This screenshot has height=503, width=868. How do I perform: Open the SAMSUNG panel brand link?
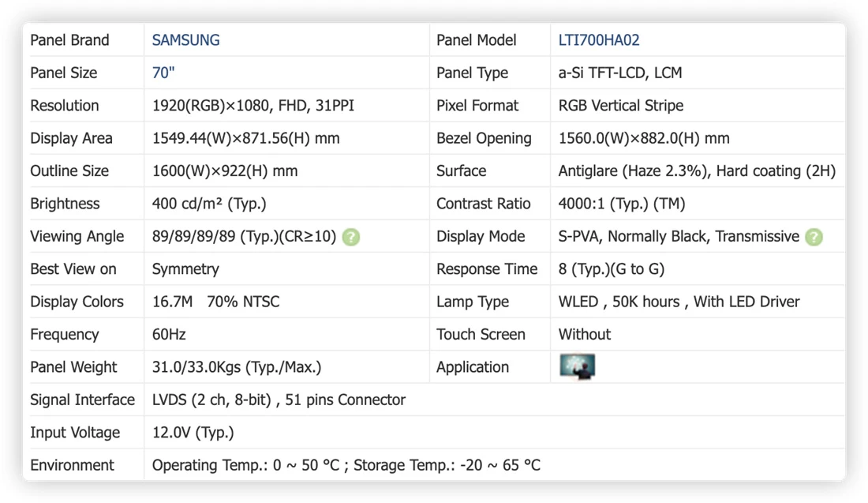[185, 40]
